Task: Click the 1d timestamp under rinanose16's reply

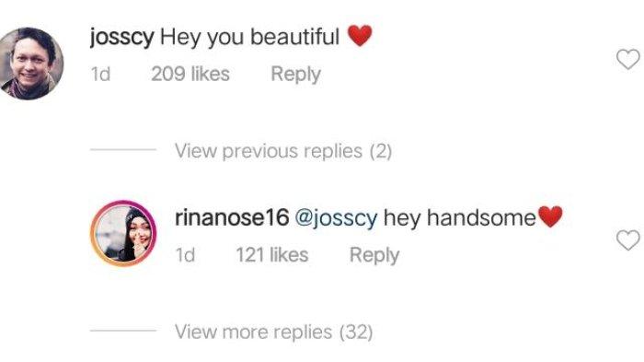Action: 185,255
